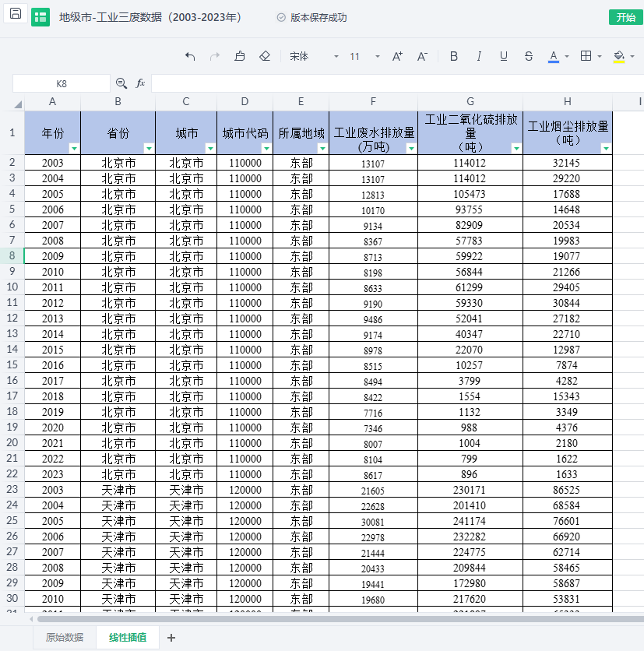The image size is (644, 651).
Task: Select row 22 header
Action: pyautogui.click(x=12, y=473)
